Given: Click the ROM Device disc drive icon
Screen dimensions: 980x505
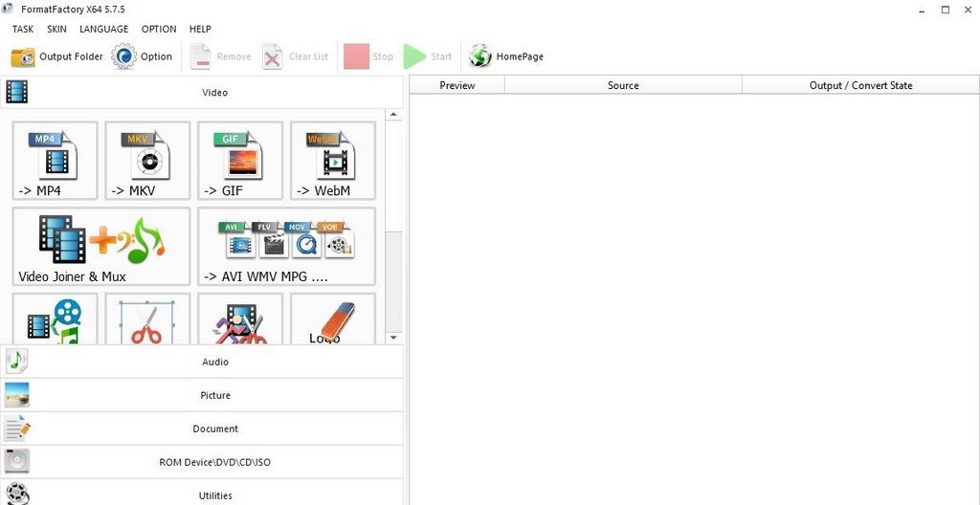Looking at the screenshot, I should tap(17, 462).
